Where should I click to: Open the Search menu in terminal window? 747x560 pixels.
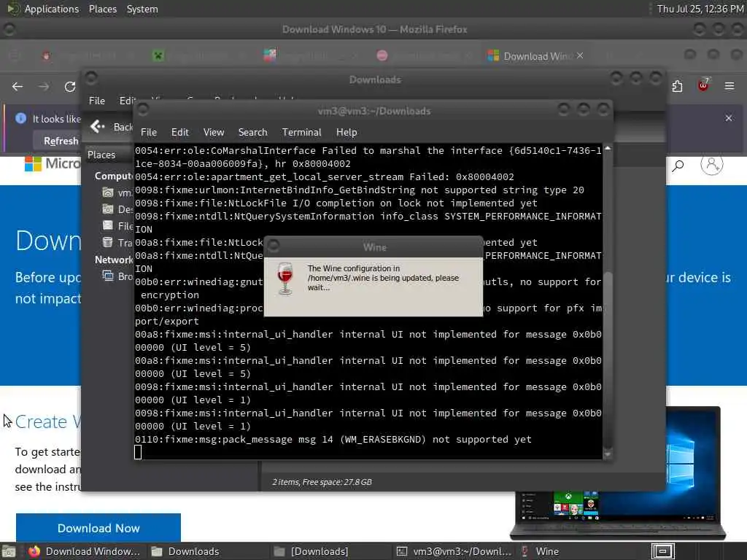tap(252, 132)
